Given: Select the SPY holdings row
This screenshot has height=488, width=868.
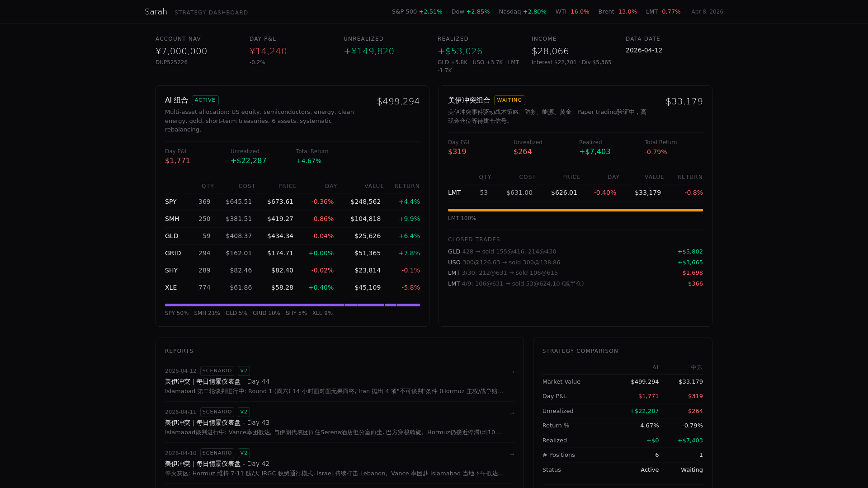Looking at the screenshot, I should (x=292, y=202).
